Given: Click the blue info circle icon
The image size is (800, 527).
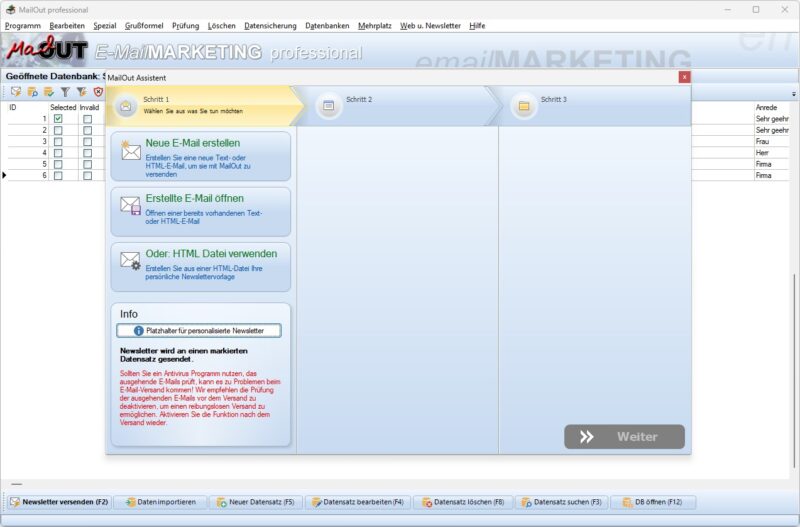Looking at the screenshot, I should 138,331.
